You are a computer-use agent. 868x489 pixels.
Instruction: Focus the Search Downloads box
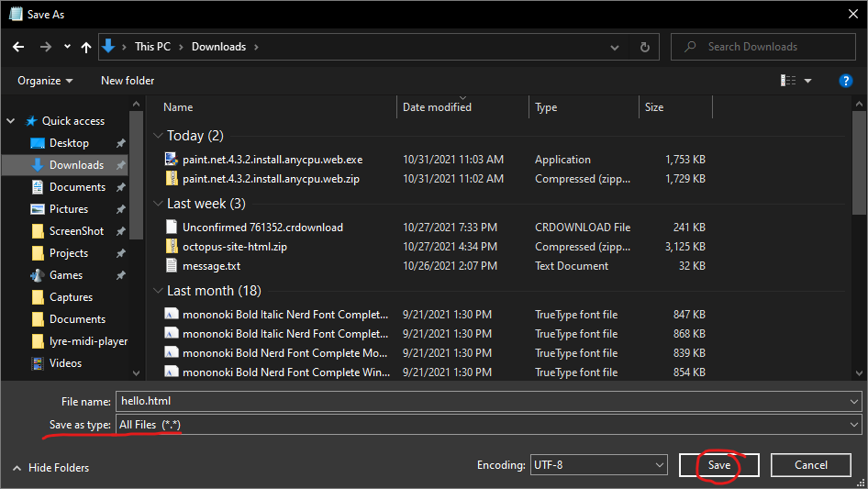[x=763, y=47]
